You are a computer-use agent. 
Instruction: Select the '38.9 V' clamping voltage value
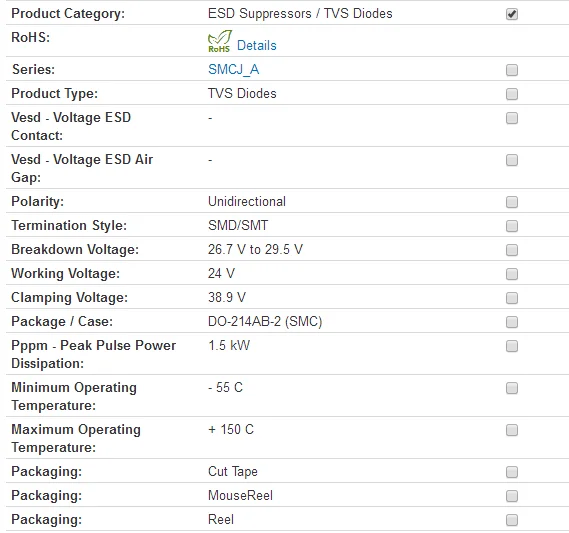click(227, 297)
